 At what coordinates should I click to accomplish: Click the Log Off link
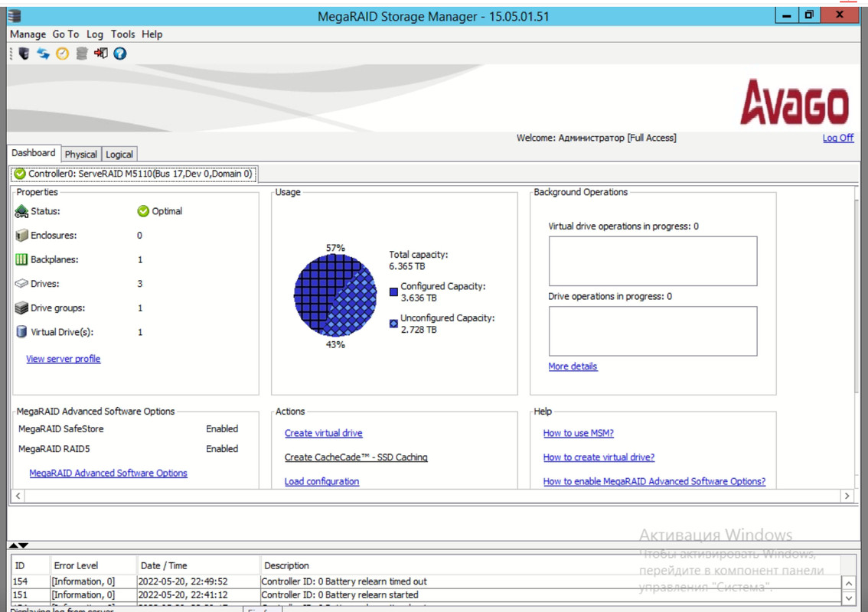coord(838,138)
